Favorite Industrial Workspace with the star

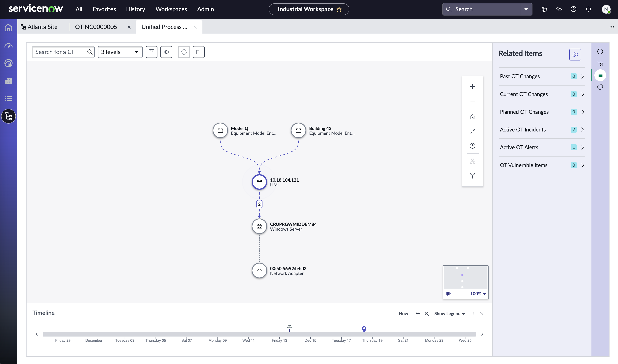pos(339,9)
